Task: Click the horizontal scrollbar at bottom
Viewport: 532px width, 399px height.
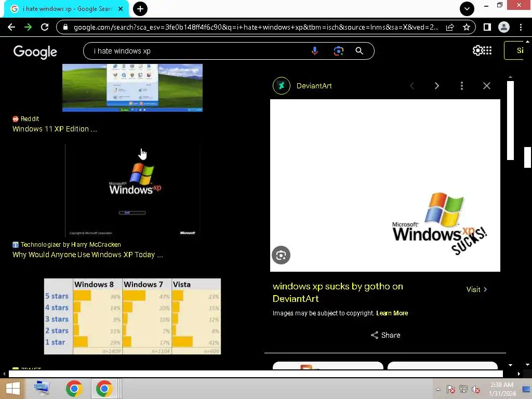Action: point(256,374)
